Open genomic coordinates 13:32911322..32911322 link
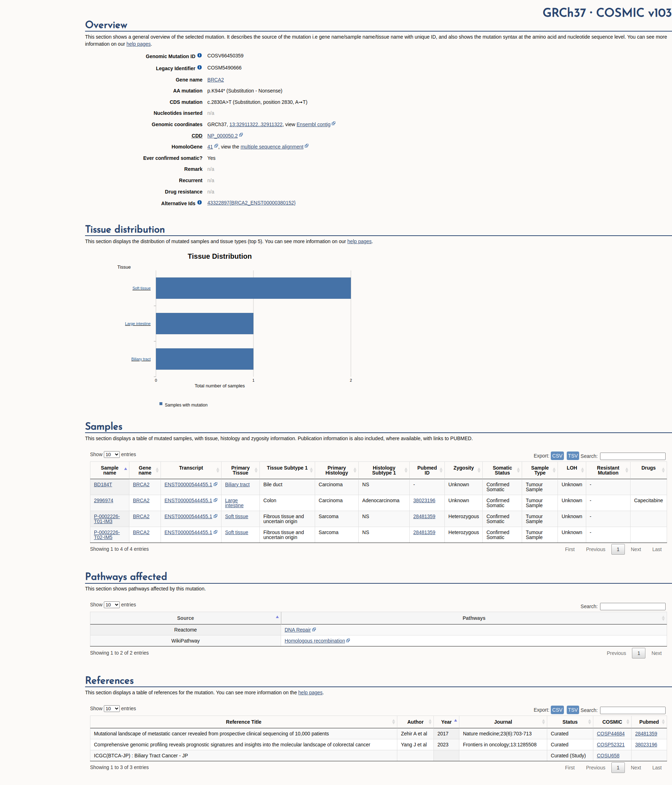672x785 pixels. (x=256, y=124)
